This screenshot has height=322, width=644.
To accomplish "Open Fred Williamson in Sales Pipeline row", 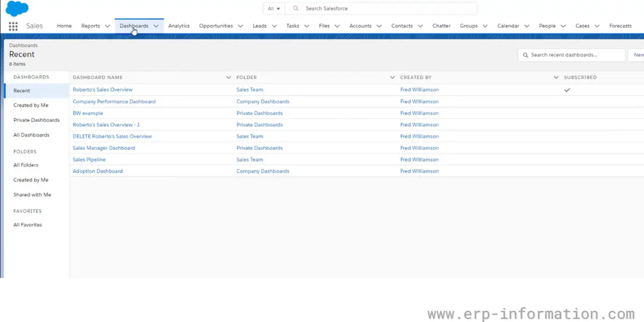I will [419, 159].
